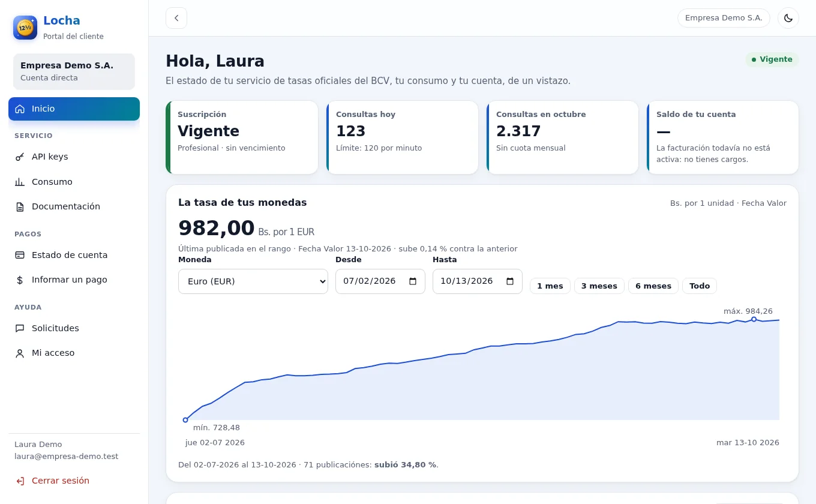
Task: Click the house icon next to Inicio
Action: 20,109
